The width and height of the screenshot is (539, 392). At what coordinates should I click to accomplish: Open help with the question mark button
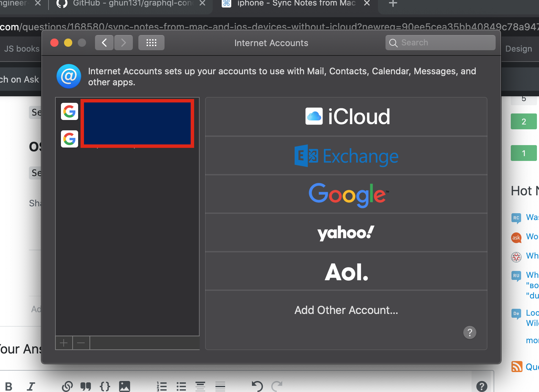[470, 333]
